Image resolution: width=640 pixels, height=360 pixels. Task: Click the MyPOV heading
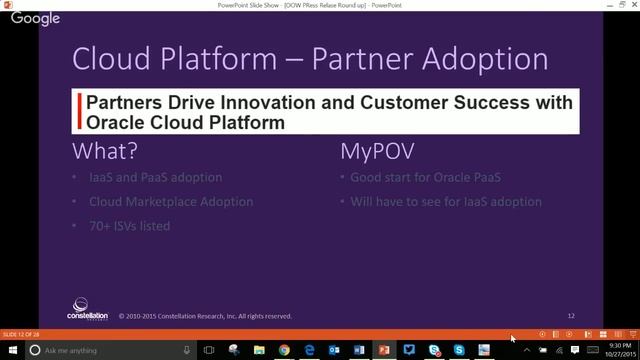378,151
